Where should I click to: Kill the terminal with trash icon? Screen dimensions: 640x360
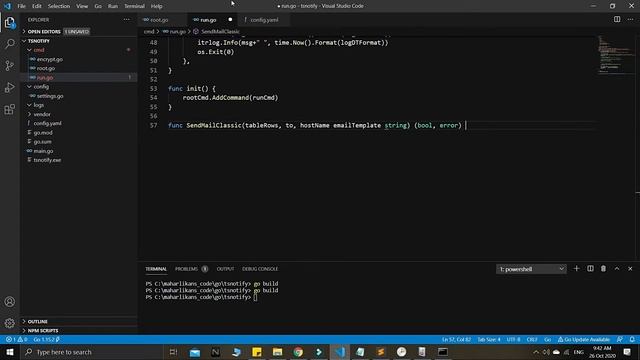[603, 269]
